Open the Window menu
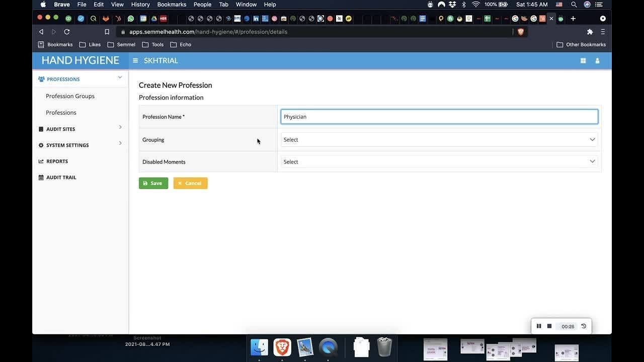Screen dimensions: 644x362 click(246, 5)
